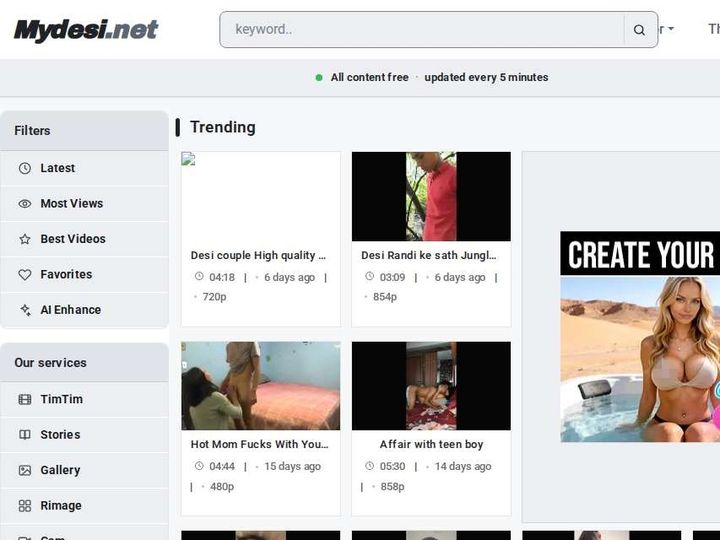The image size is (720, 540).
Task: Select the Most Views eye icon
Action: click(x=25, y=203)
